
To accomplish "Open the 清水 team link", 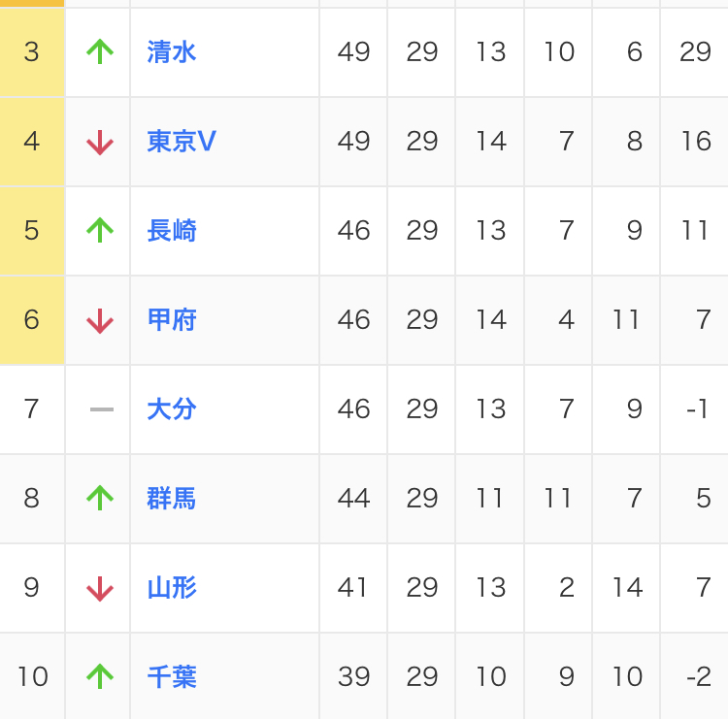I will pos(172,52).
